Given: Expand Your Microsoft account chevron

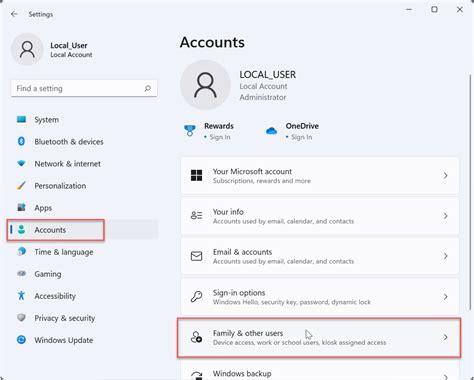Looking at the screenshot, I should [x=445, y=175].
